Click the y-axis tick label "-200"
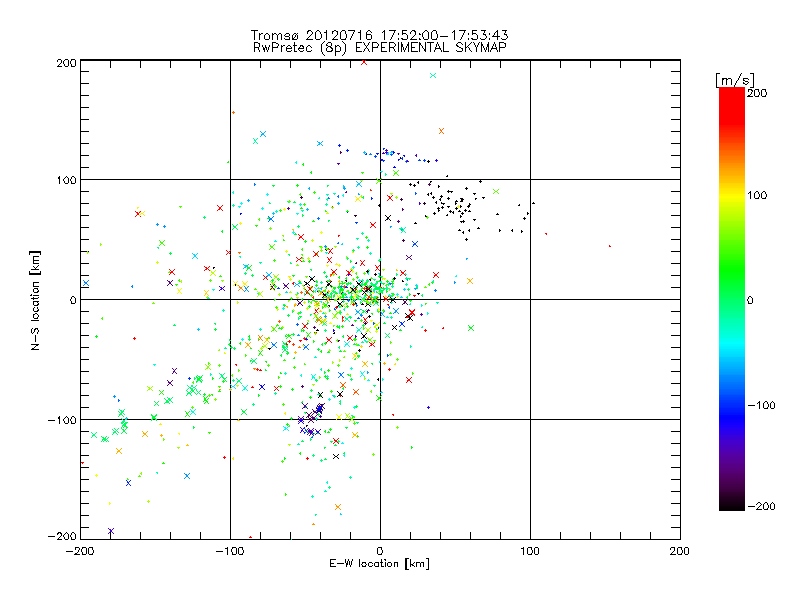 coord(62,536)
